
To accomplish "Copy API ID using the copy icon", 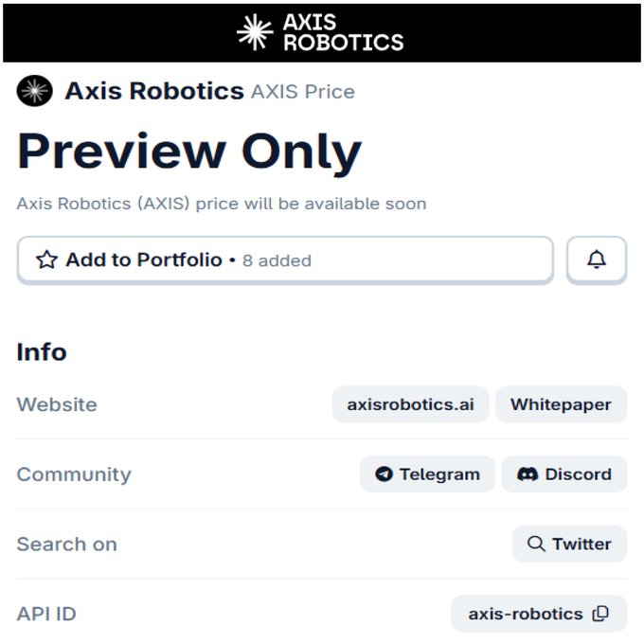I will pos(600,614).
